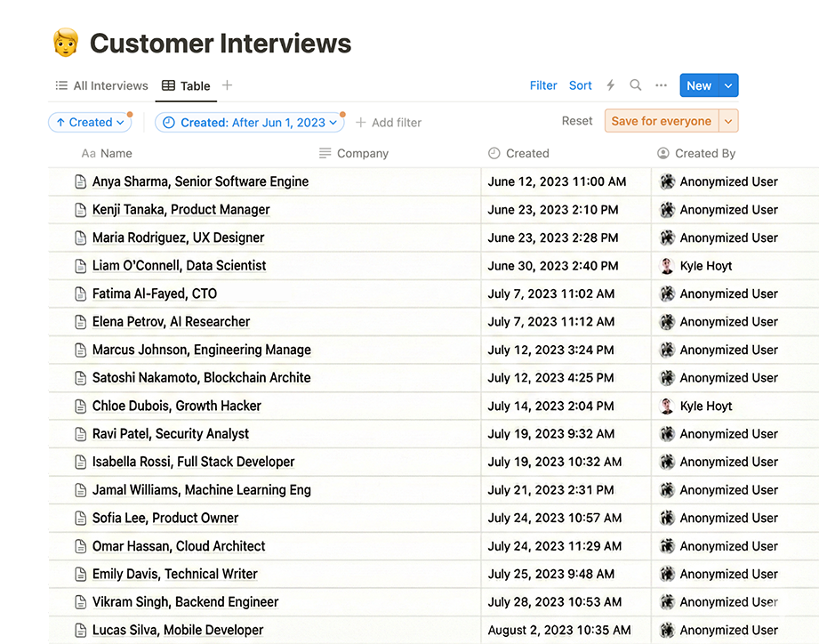Click Add filter to add a filter
Screen dimensions: 819x644
click(x=389, y=123)
